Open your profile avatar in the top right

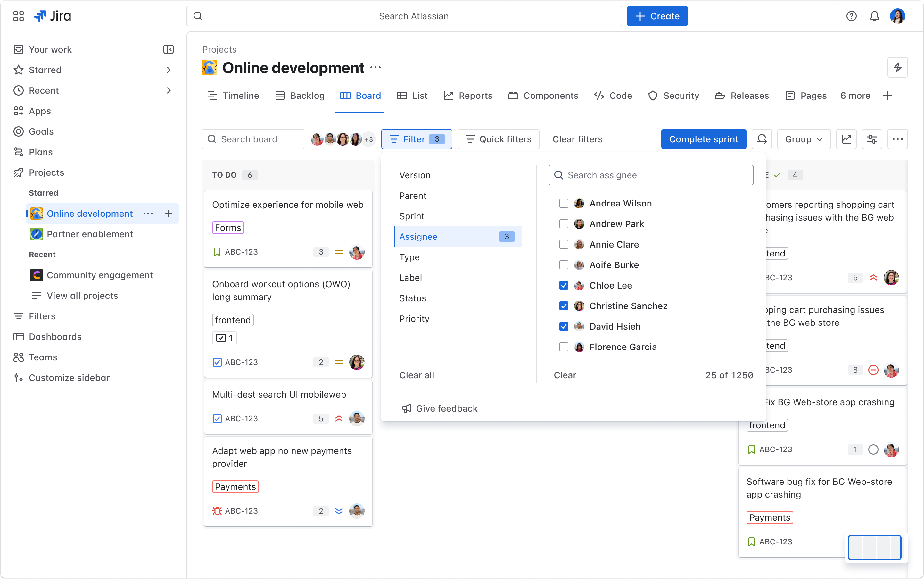(x=899, y=16)
